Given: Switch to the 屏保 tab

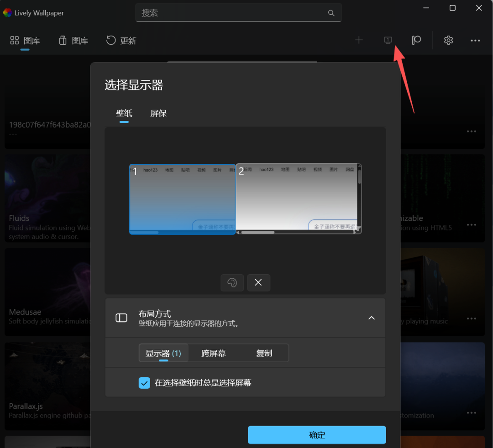Looking at the screenshot, I should click(158, 113).
